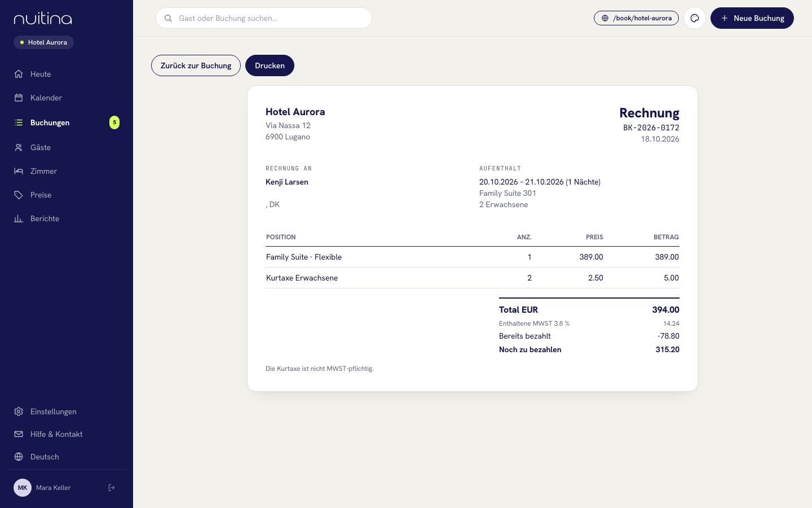The height and width of the screenshot is (508, 812).
Task: Click the search magnifier icon
Action: tap(168, 18)
